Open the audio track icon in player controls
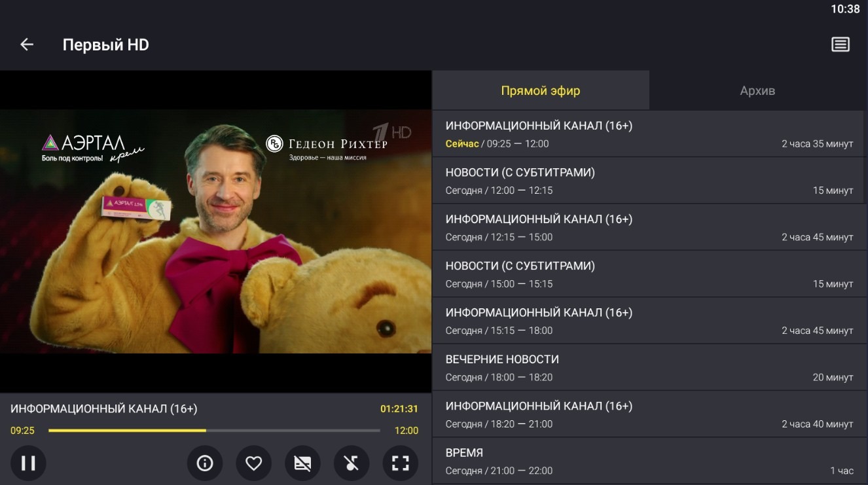The width and height of the screenshot is (868, 485). [x=352, y=463]
